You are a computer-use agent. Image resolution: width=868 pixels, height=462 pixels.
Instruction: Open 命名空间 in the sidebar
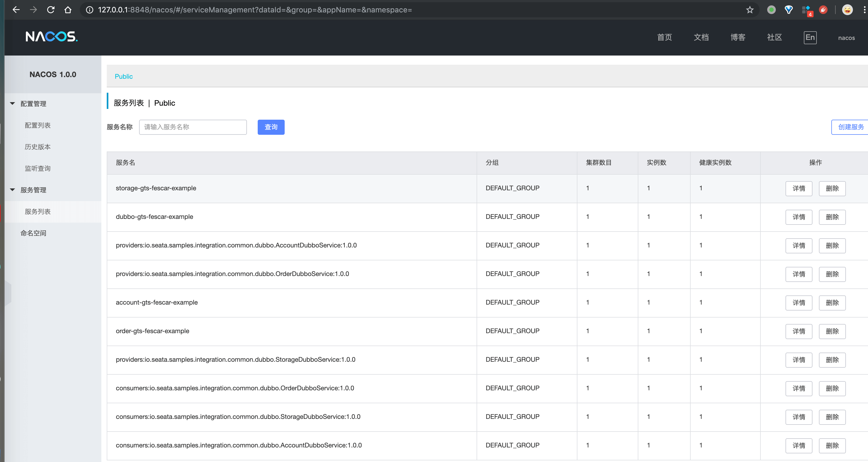pyautogui.click(x=33, y=233)
